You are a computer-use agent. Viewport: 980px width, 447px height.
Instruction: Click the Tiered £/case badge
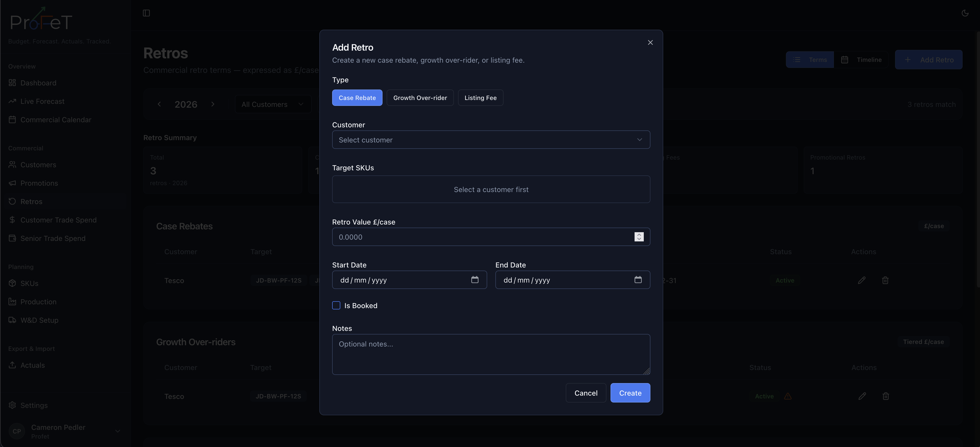tap(923, 342)
